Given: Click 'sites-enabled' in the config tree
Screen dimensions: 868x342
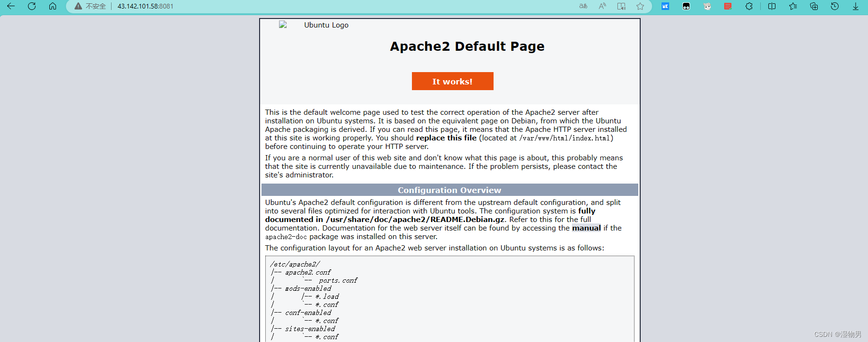Looking at the screenshot, I should click(310, 329).
